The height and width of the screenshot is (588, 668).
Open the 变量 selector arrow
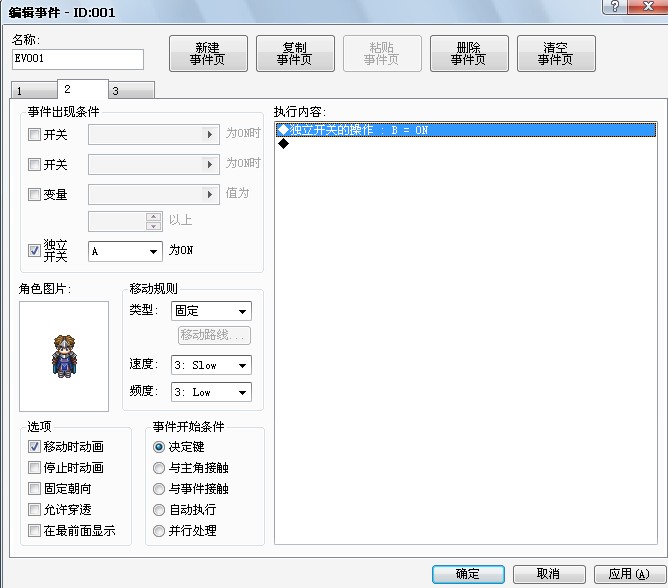(210, 195)
